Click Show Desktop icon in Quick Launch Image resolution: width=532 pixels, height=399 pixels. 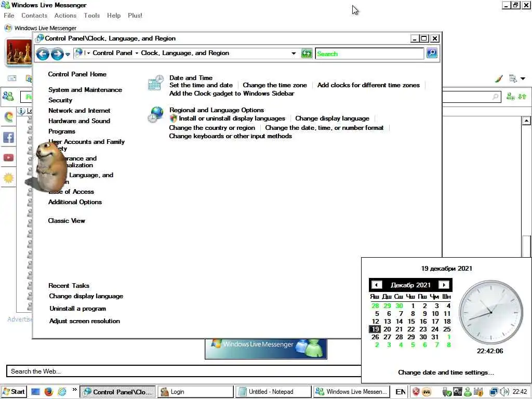pyautogui.click(x=35, y=392)
